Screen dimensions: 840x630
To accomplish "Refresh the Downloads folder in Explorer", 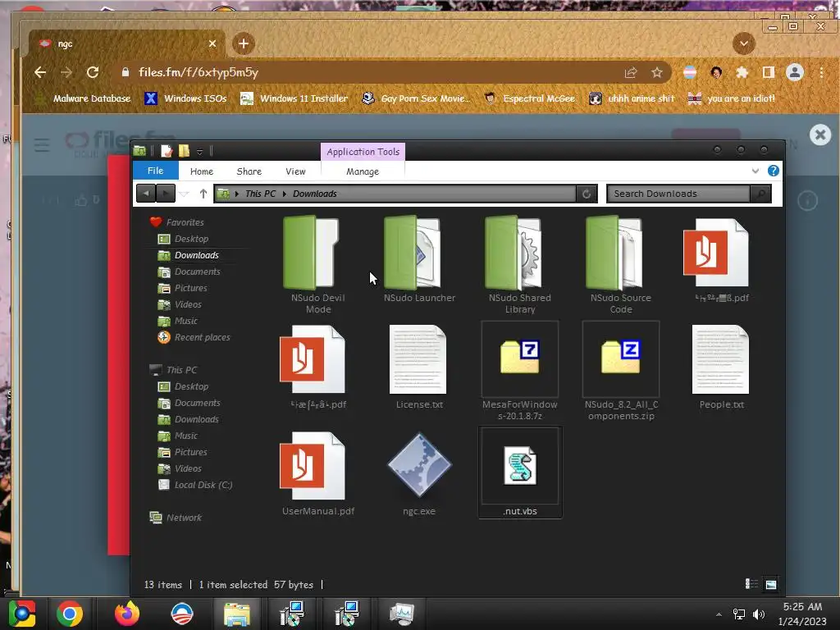I will point(587,194).
